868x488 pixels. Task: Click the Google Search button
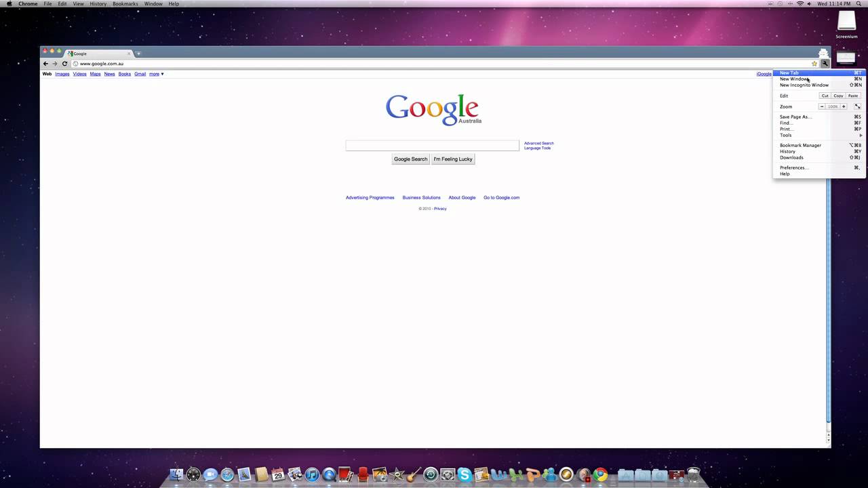411,159
